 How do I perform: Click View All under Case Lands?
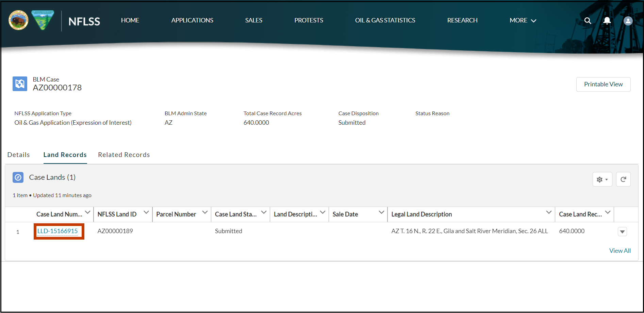point(620,250)
